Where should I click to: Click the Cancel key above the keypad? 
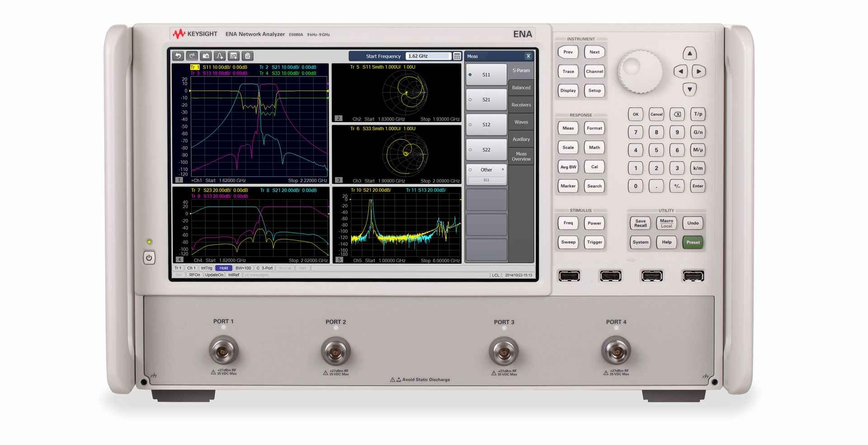[x=656, y=114]
